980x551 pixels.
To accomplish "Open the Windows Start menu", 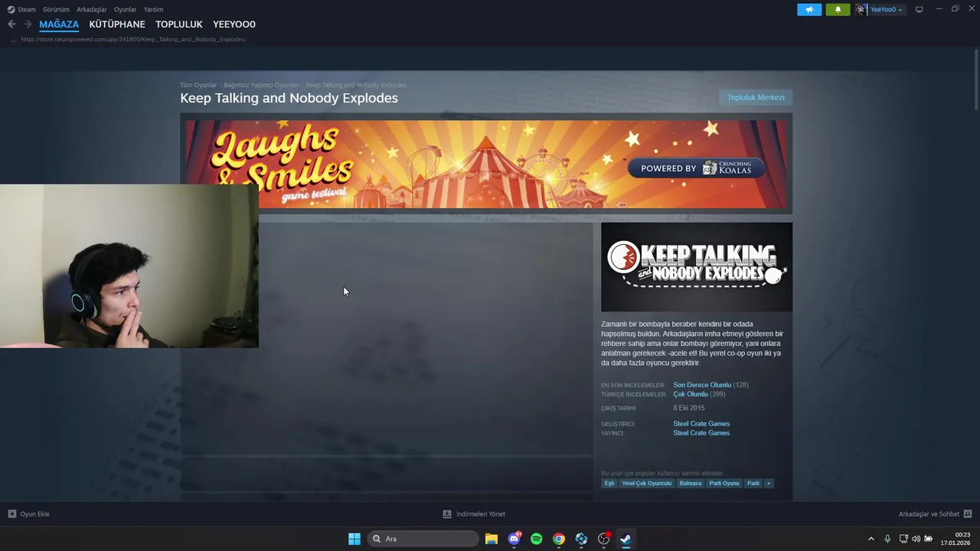I will (x=354, y=539).
